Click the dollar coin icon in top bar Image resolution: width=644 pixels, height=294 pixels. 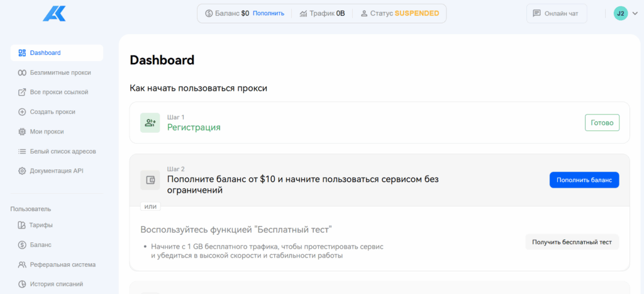pyautogui.click(x=209, y=13)
